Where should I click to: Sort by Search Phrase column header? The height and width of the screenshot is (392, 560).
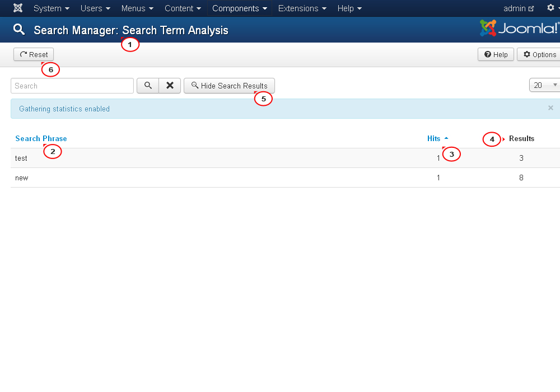click(x=41, y=138)
